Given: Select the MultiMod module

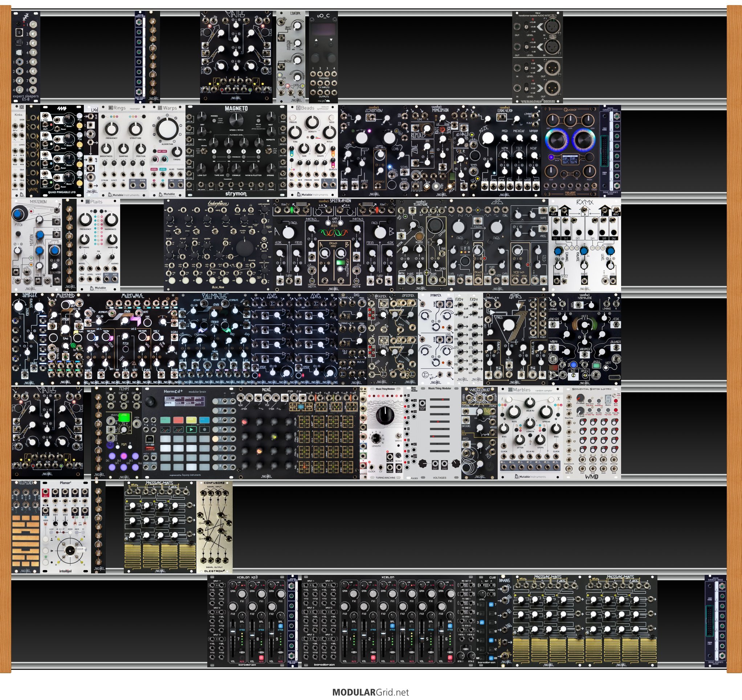Looking at the screenshot, I should [66, 339].
